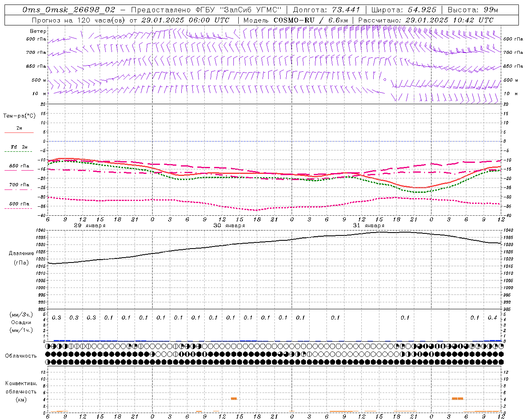This screenshot has width=525, height=420.
Task: Click the Облачность row label
Action: pos(21,356)
